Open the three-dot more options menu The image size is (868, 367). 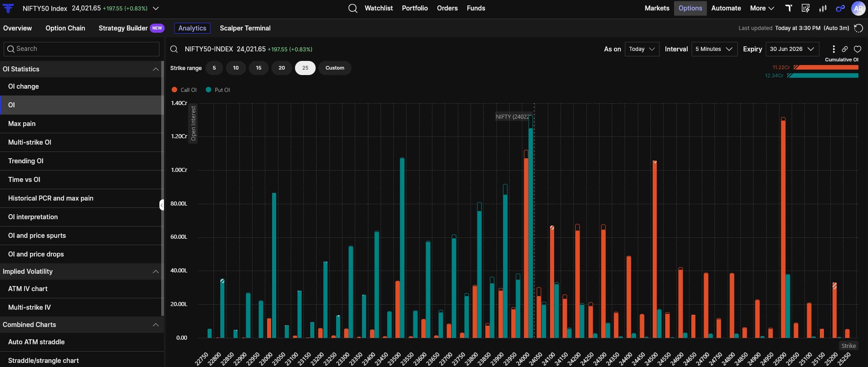[833, 49]
